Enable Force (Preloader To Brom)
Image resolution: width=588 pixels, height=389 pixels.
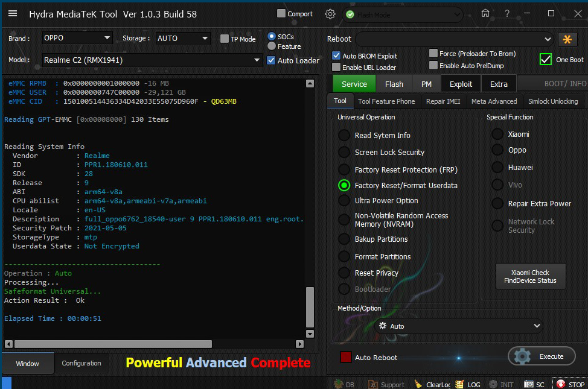pyautogui.click(x=433, y=53)
